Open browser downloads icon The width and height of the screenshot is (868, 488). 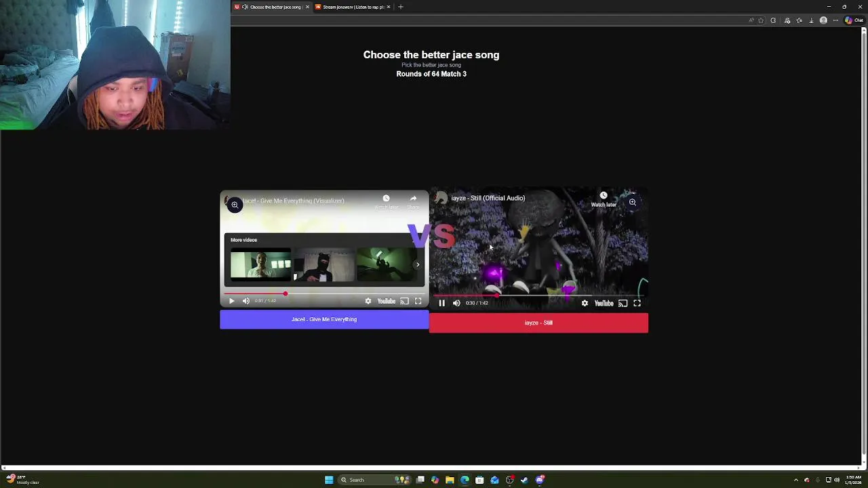point(811,20)
